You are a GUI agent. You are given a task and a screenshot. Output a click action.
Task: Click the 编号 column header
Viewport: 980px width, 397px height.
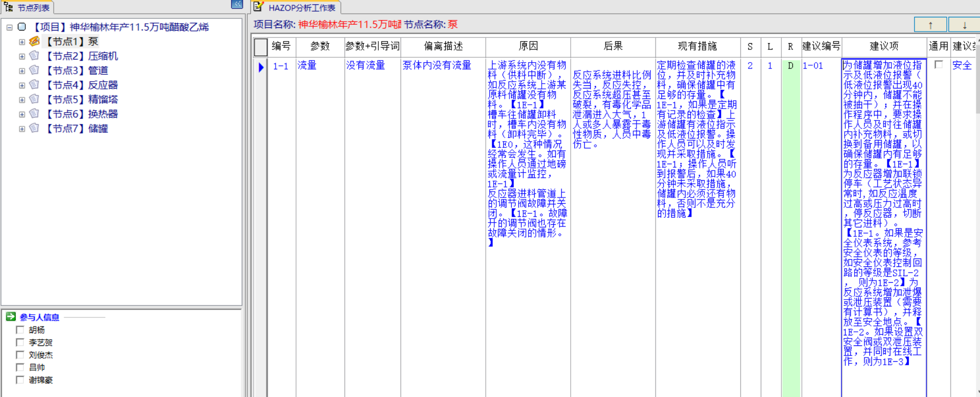click(281, 46)
